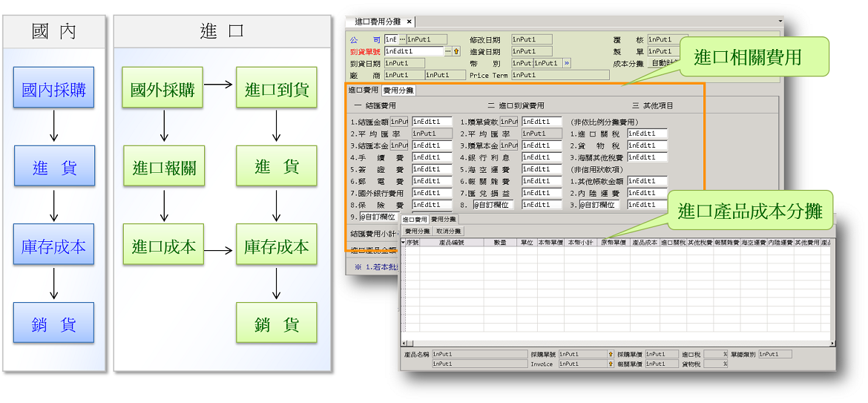
Task: Click arrow icon beside Invoice field
Action: pos(611,364)
